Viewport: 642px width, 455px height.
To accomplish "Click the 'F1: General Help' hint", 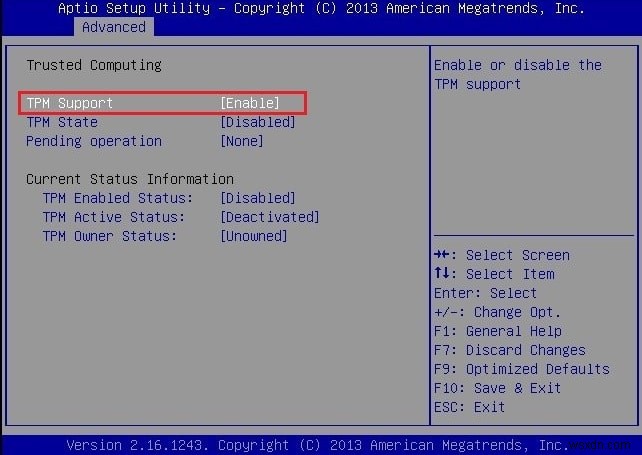I will 498,331.
